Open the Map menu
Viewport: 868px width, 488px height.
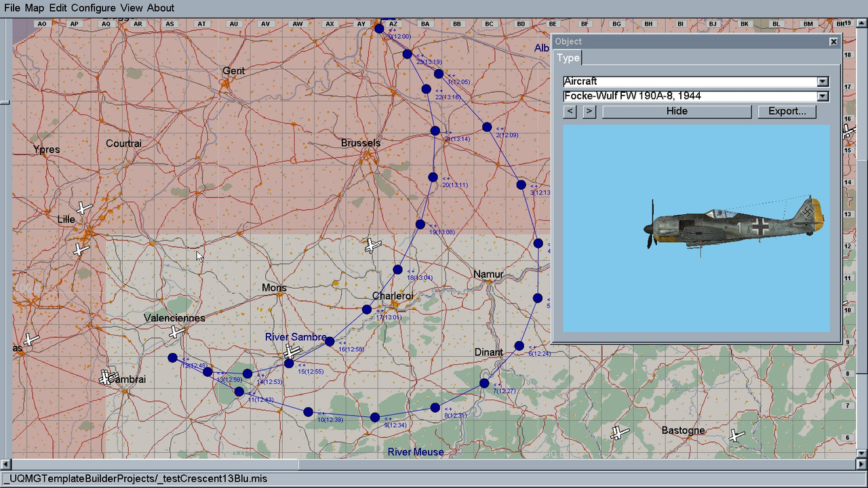click(x=35, y=8)
